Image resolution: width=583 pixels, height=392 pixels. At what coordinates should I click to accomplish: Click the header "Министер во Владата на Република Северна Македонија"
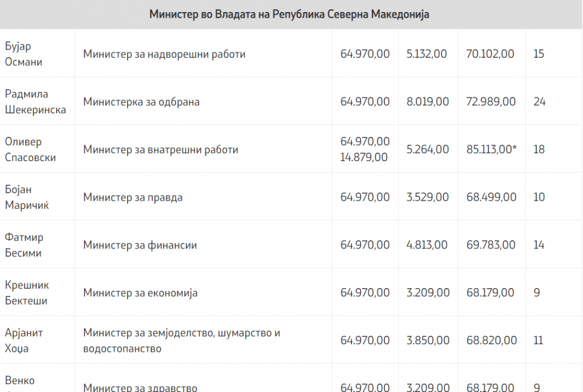(289, 14)
